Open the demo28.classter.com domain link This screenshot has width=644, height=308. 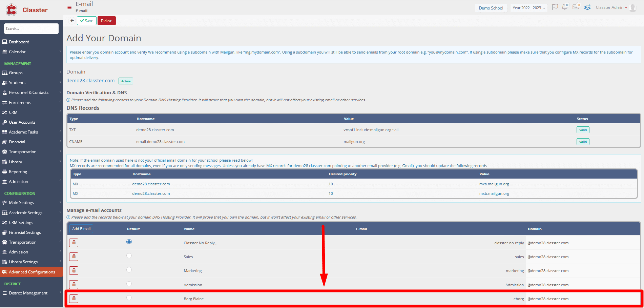point(90,81)
